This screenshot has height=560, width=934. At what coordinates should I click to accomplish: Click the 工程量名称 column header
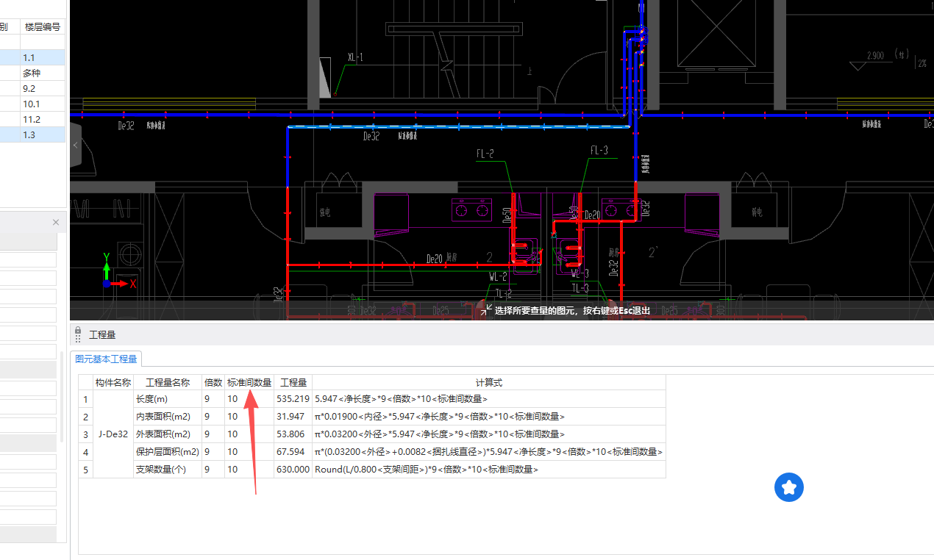[168, 382]
